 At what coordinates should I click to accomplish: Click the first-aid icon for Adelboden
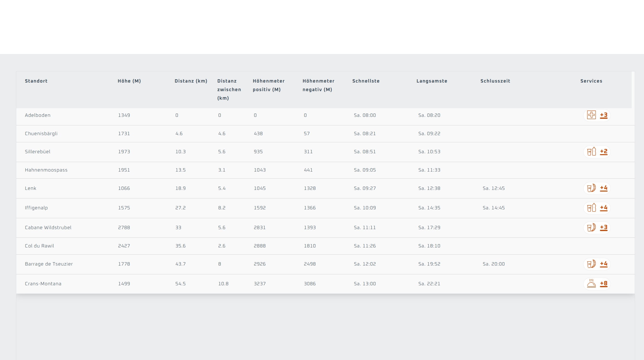click(591, 115)
